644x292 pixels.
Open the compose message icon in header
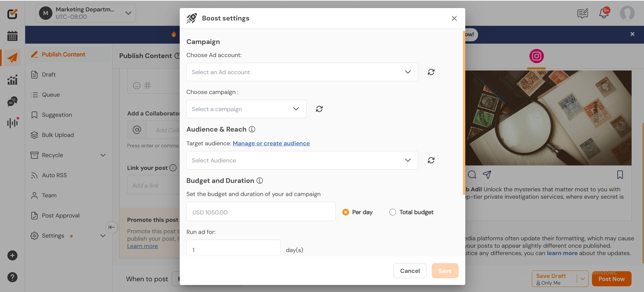point(583,13)
